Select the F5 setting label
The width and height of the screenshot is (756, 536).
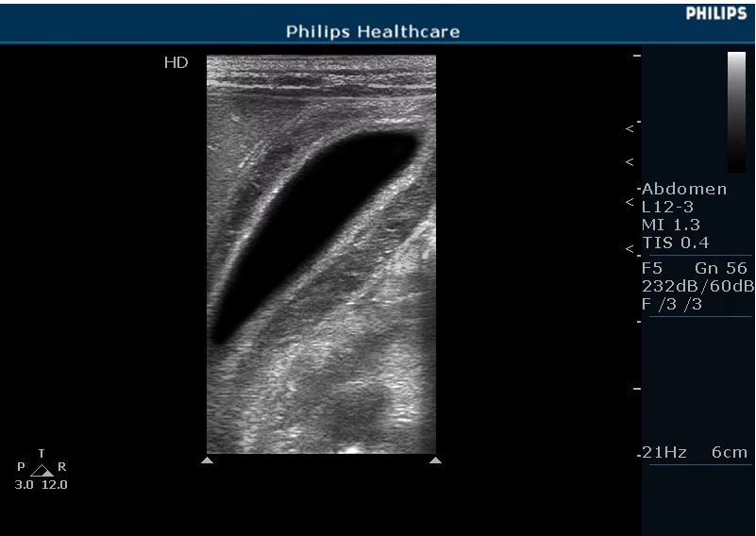coord(651,268)
